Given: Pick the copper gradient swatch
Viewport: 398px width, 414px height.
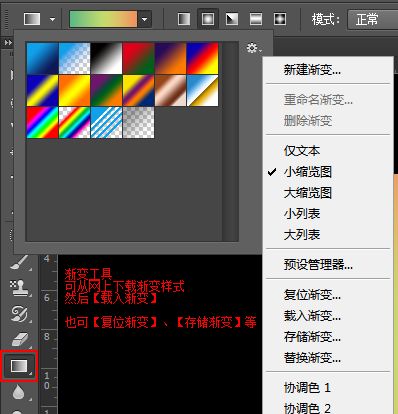Looking at the screenshot, I should tap(170, 90).
